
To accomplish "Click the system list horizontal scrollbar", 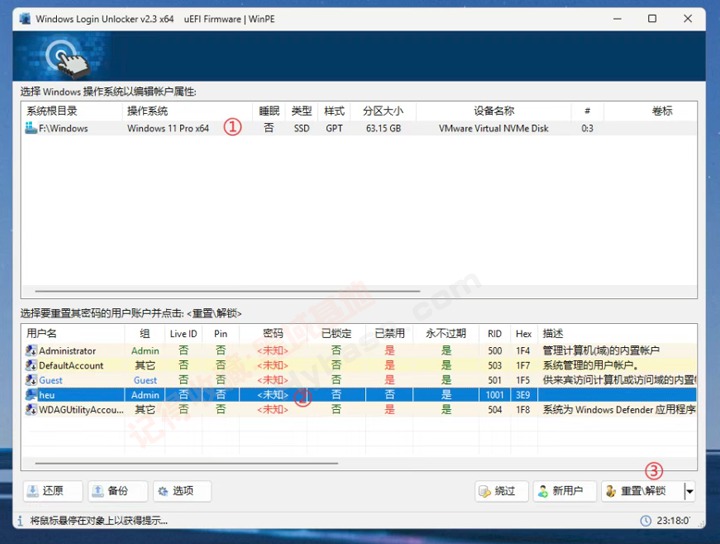I will [227, 291].
